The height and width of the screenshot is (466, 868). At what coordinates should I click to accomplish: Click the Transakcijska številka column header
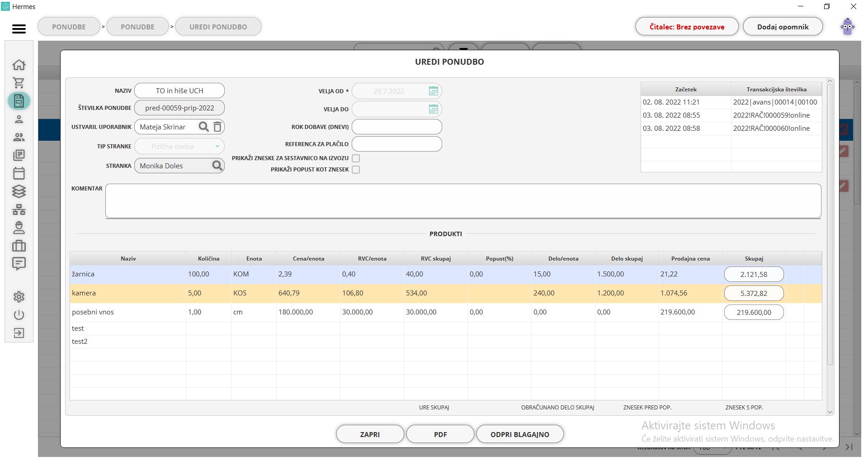tap(776, 89)
